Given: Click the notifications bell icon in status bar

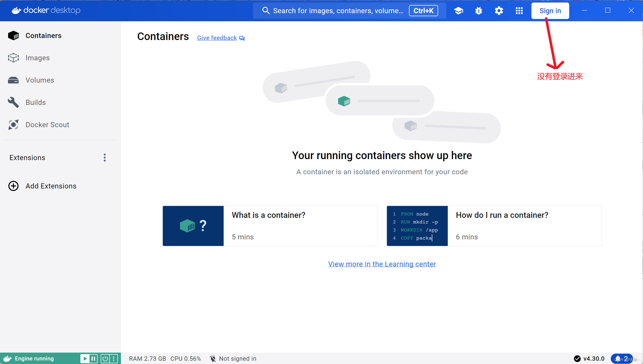Looking at the screenshot, I should 618,358.
